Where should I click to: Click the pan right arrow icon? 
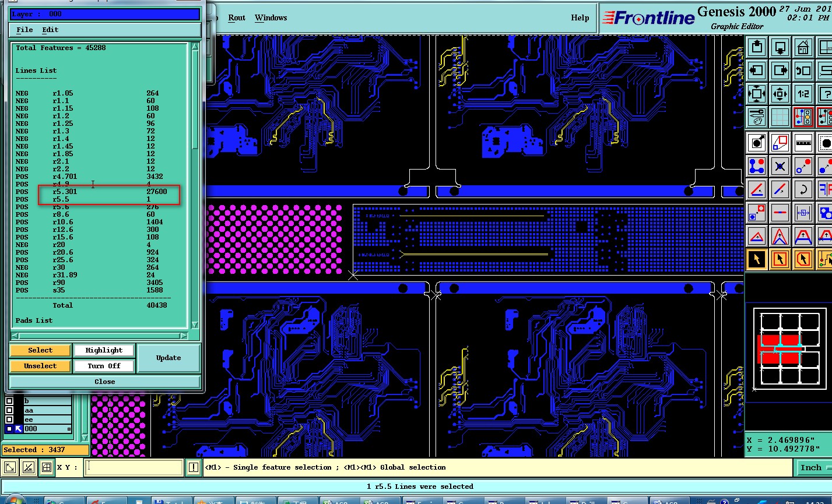780,71
